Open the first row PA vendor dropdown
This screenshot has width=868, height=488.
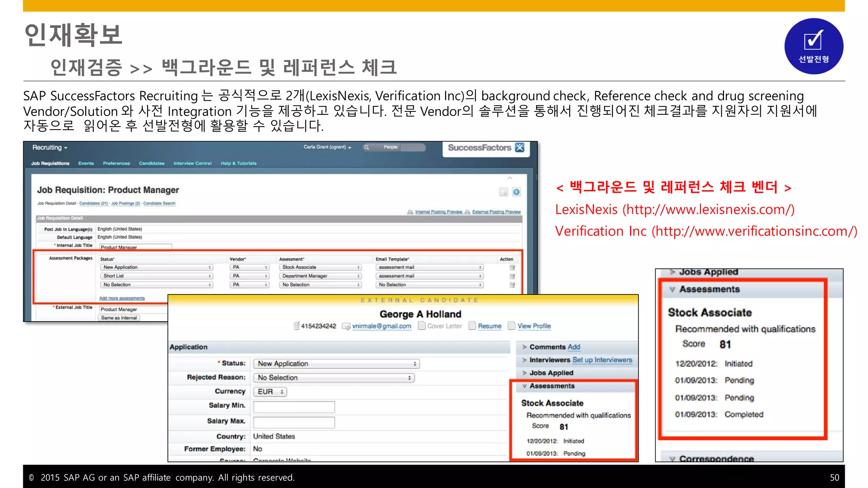click(x=250, y=267)
